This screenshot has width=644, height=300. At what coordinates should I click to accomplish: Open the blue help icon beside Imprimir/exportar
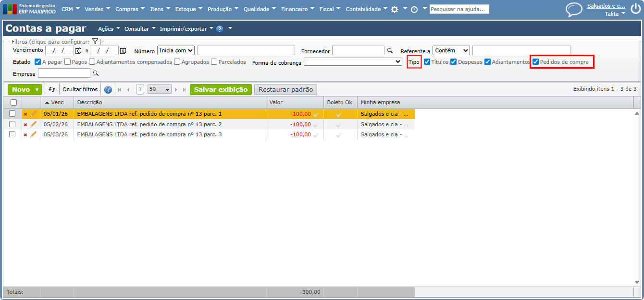click(220, 29)
